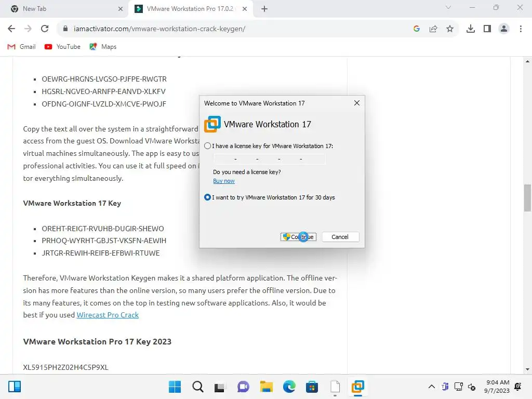Open the blank document taskbar icon
This screenshot has height=399, width=532.
pos(335,387)
